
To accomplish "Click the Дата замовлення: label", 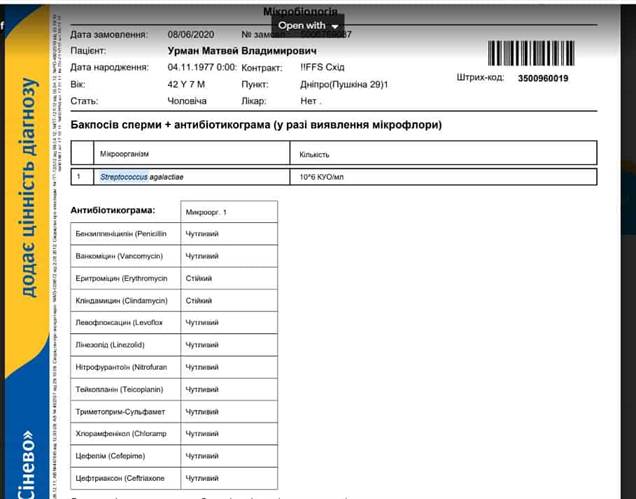I will tap(109, 35).
